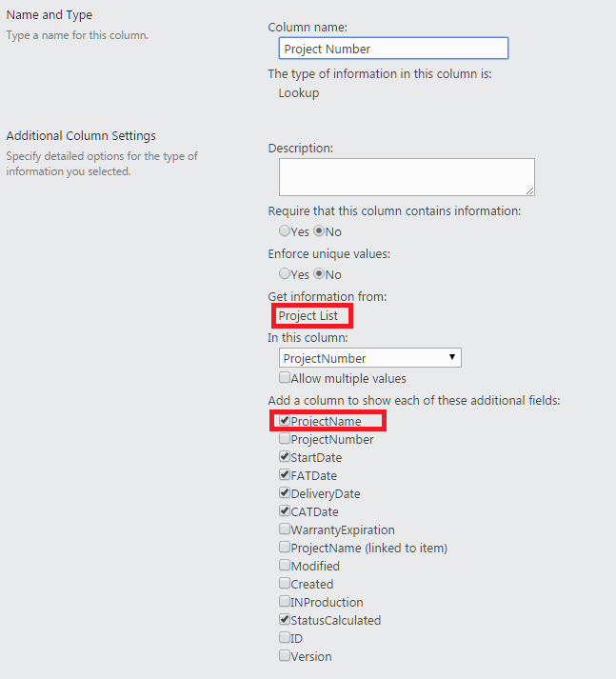Check ProjectName (linked to item) checkbox
This screenshot has width=616, height=679.
point(285,548)
